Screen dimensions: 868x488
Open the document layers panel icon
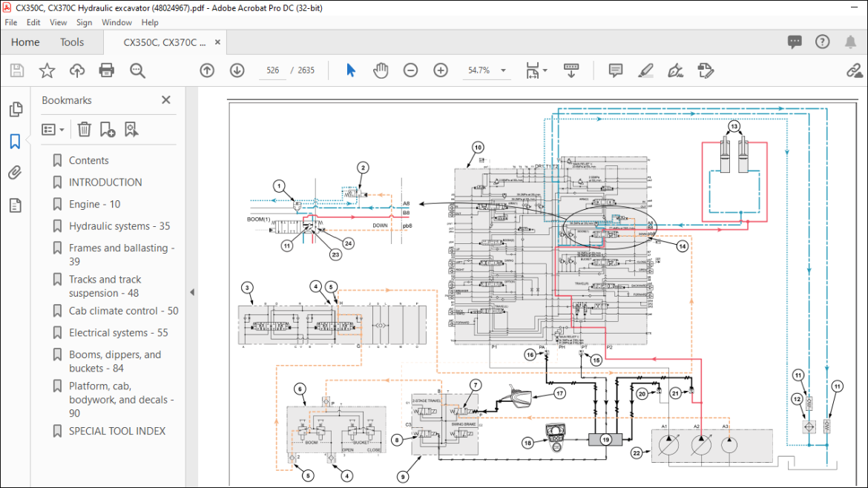click(x=15, y=205)
